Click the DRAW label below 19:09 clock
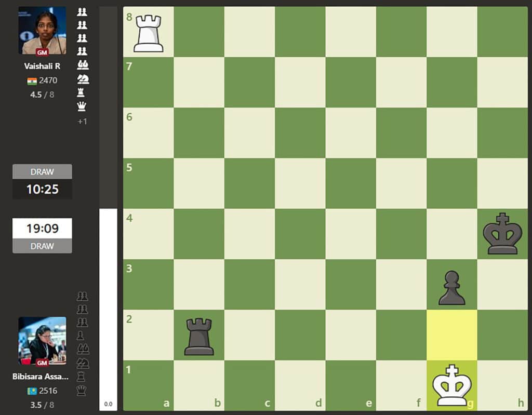This screenshot has height=415, width=532. click(x=42, y=246)
